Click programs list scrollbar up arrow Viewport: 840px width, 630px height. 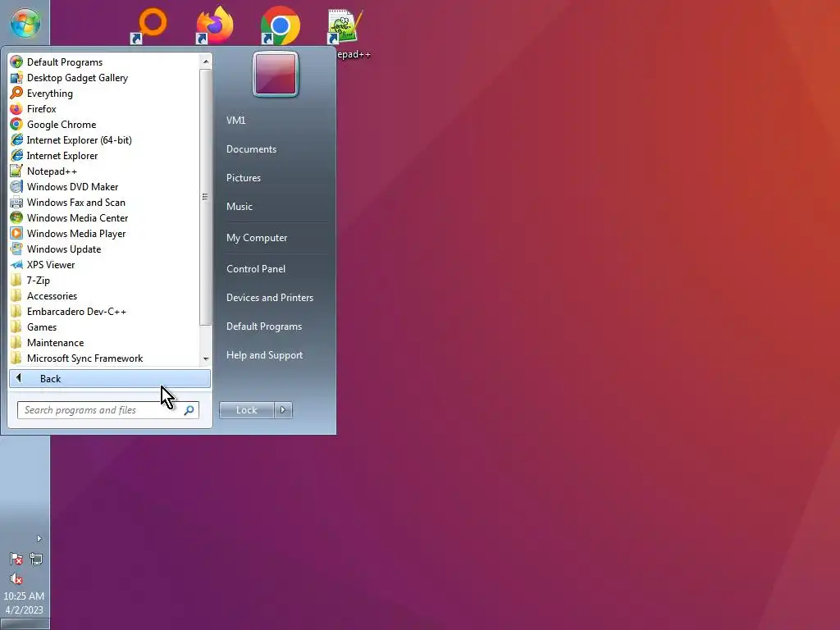tap(206, 62)
